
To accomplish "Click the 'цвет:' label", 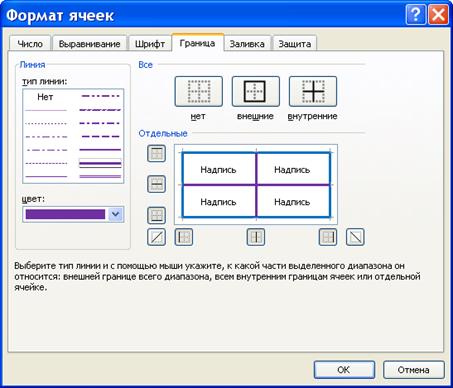I will coord(33,199).
